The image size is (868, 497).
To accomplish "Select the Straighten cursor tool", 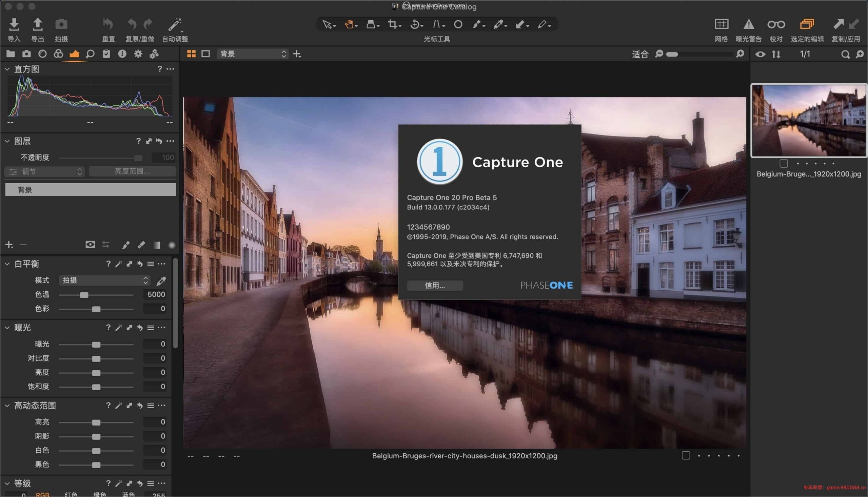I will (x=438, y=25).
